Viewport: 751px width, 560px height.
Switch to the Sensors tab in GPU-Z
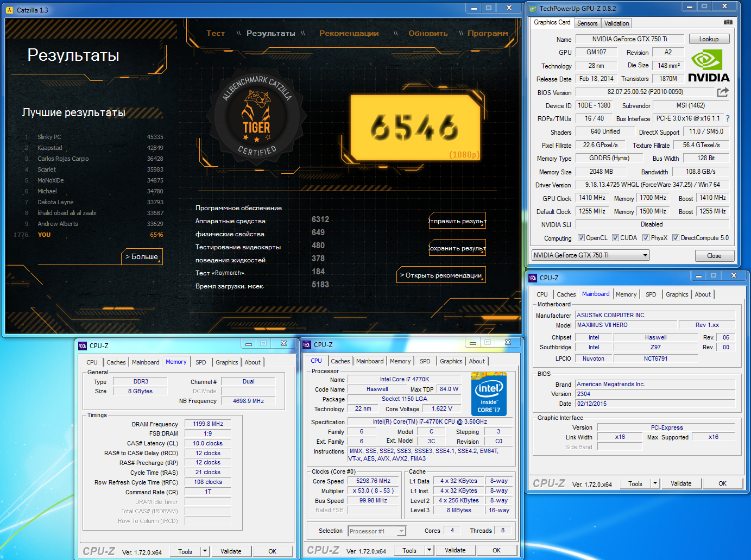pyautogui.click(x=587, y=23)
